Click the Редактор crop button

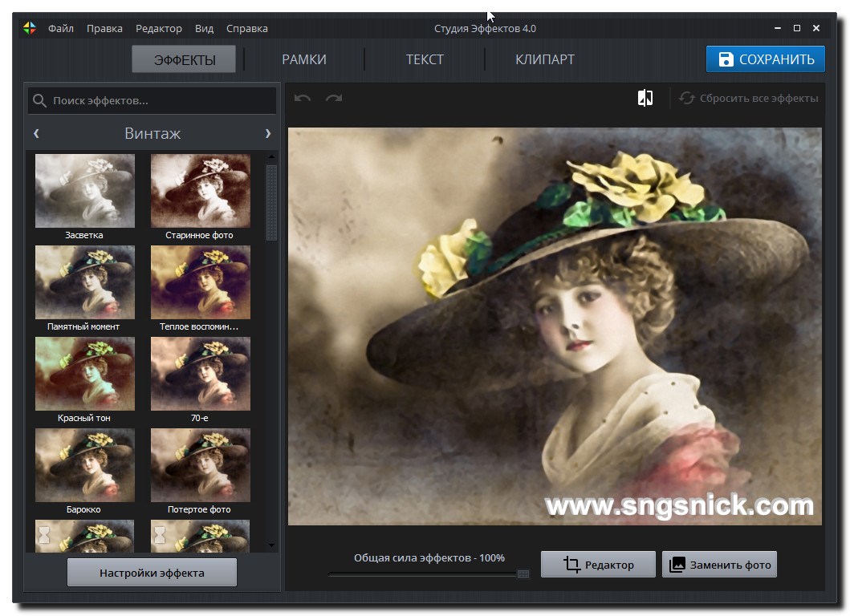click(599, 565)
